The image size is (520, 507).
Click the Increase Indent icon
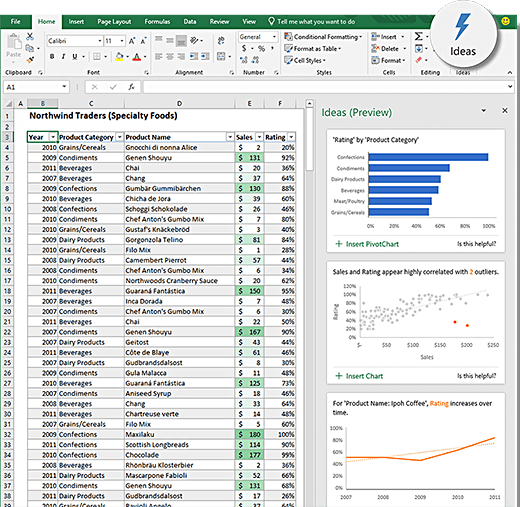coord(205,56)
